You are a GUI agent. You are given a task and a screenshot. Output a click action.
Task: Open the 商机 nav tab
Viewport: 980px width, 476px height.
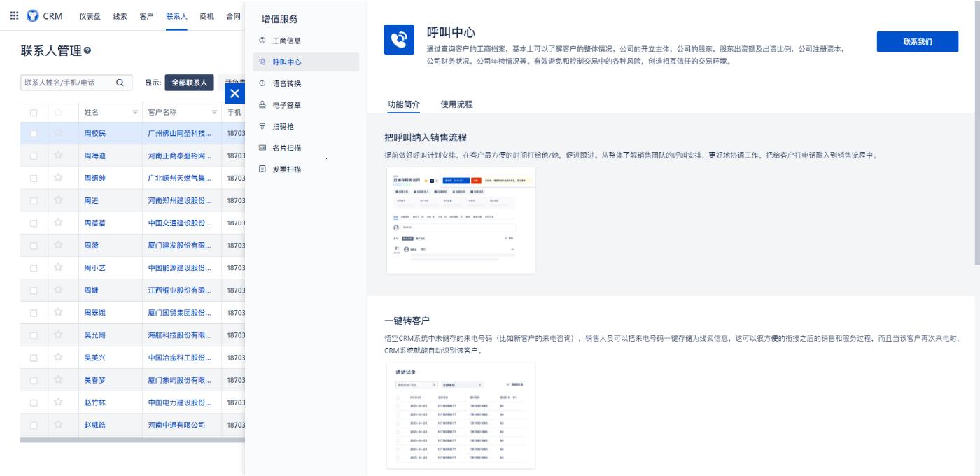pyautogui.click(x=207, y=16)
